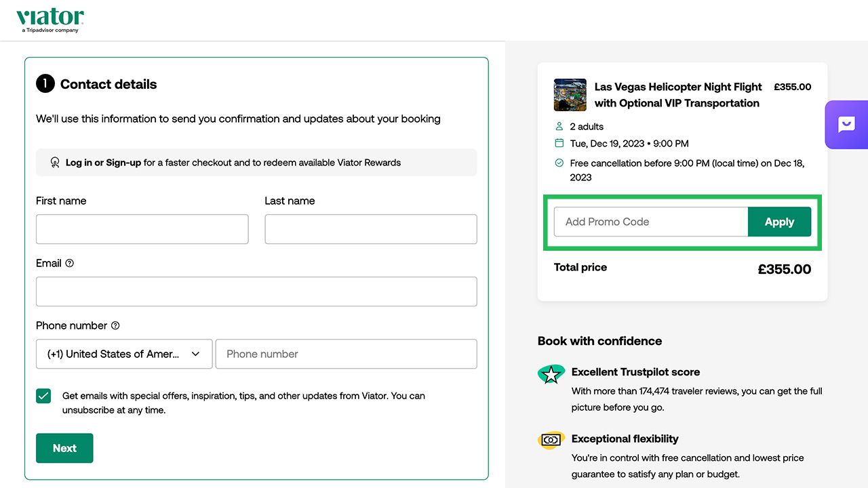Focus the Email field
The height and width of the screenshot is (488, 868).
tap(256, 291)
